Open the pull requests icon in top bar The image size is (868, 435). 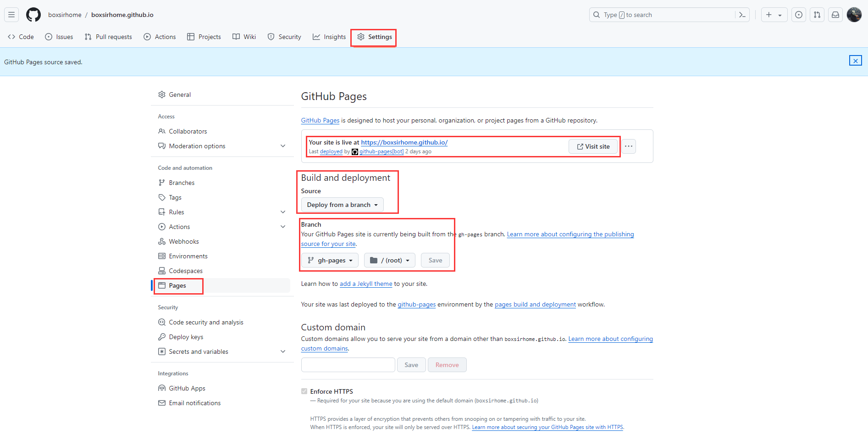coord(817,15)
